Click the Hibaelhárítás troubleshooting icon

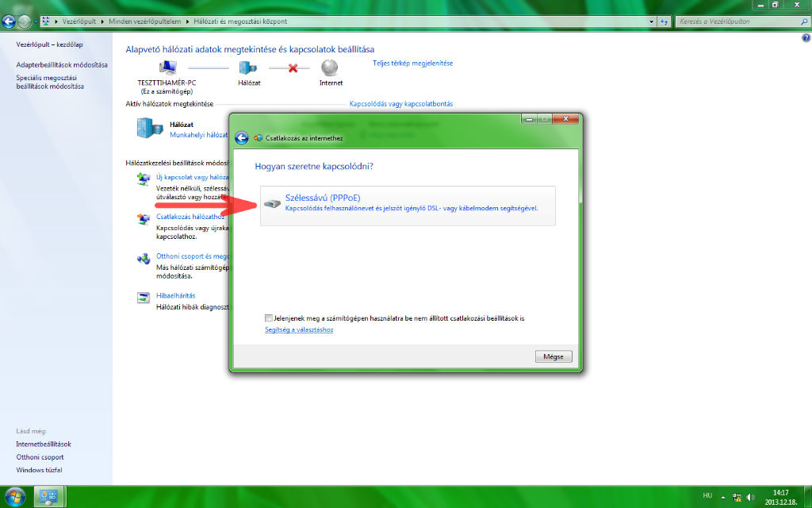(144, 296)
